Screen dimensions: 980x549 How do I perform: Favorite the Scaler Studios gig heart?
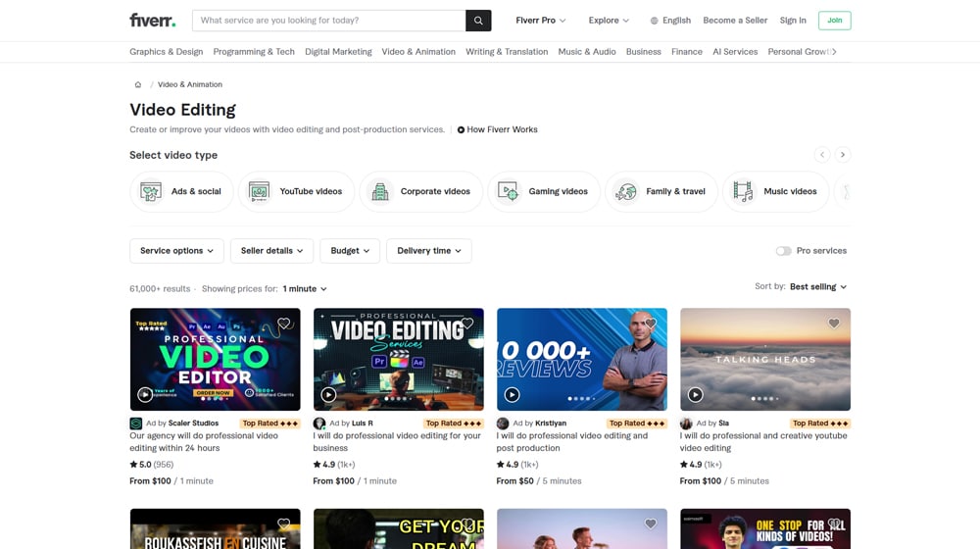point(284,324)
